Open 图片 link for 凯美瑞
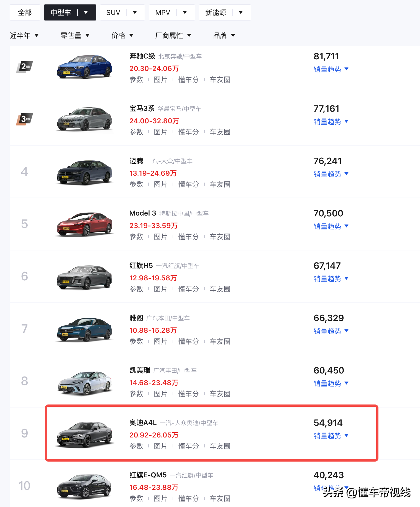 161,394
